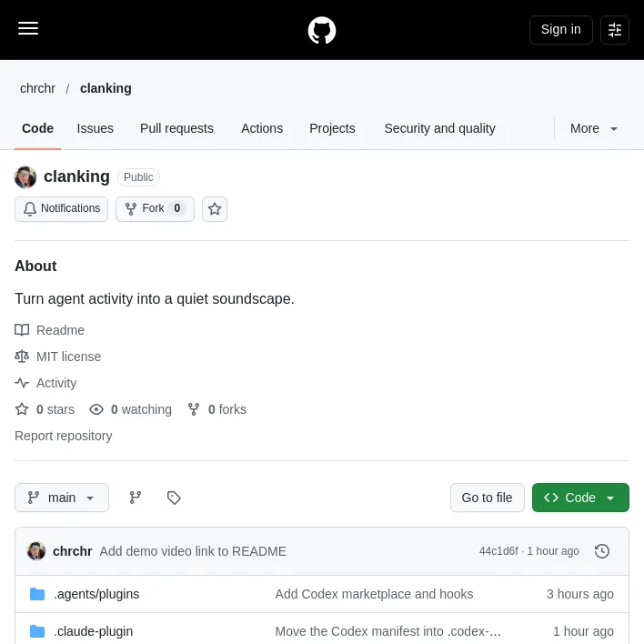The height and width of the screenshot is (644, 644).
Task: Click folder icon for .agents/plugins
Action: (37, 594)
